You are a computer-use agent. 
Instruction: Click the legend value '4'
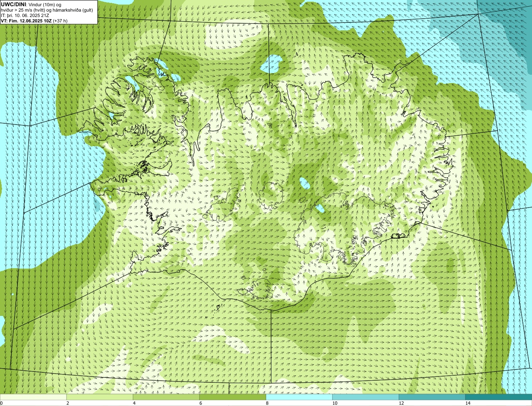point(134,403)
